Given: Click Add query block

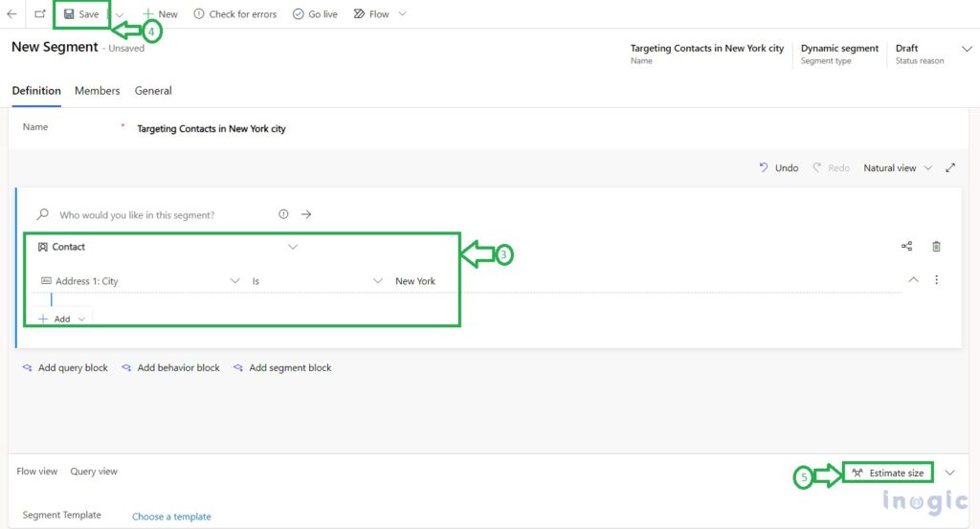Looking at the screenshot, I should click(65, 367).
